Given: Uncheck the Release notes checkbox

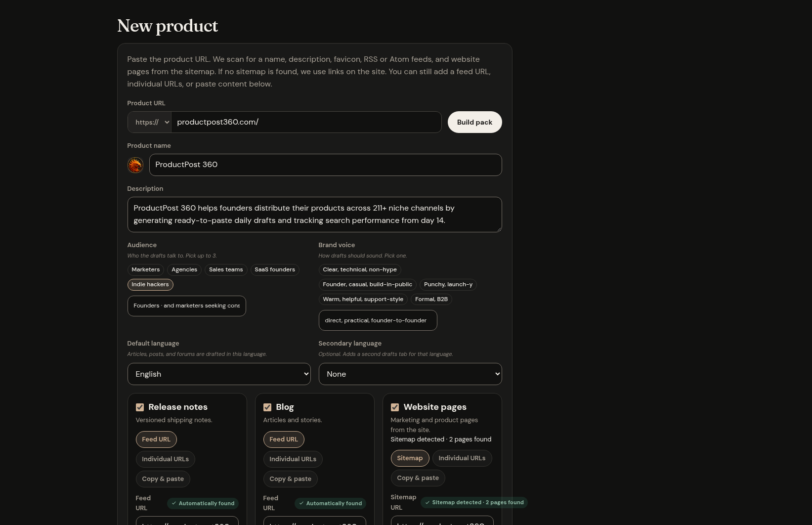Looking at the screenshot, I should (140, 407).
